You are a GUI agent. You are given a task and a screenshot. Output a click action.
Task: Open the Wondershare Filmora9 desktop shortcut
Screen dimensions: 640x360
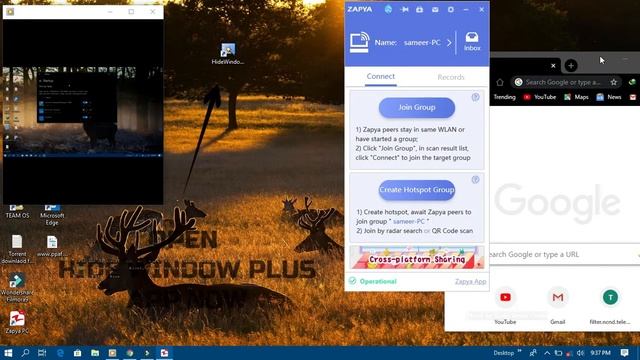click(x=17, y=288)
